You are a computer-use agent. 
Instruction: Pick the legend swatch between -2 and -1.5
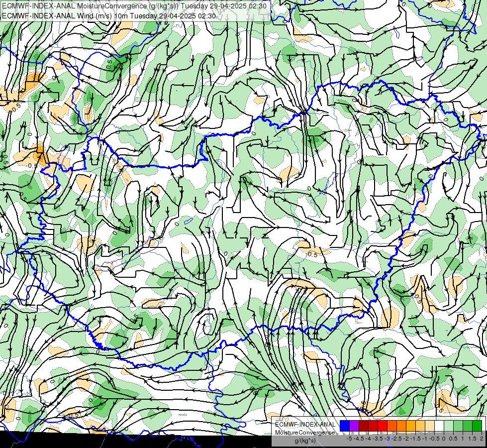[411, 426]
